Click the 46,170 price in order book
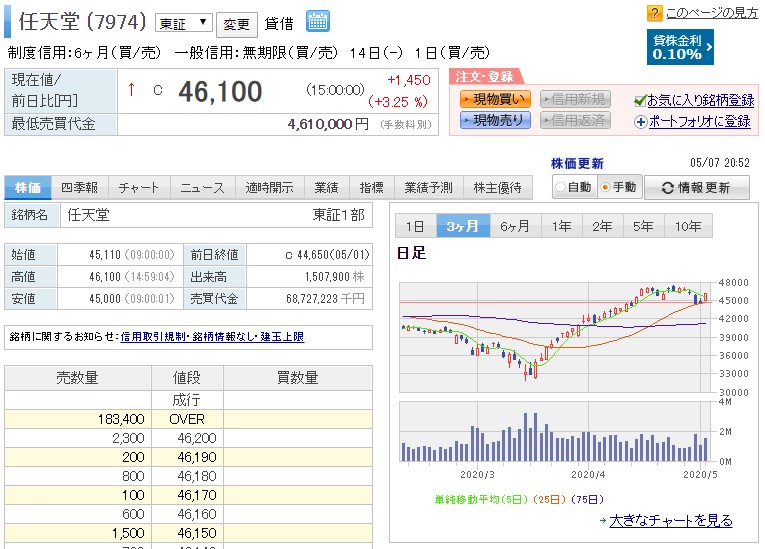This screenshot has height=549, width=765. coord(196,495)
